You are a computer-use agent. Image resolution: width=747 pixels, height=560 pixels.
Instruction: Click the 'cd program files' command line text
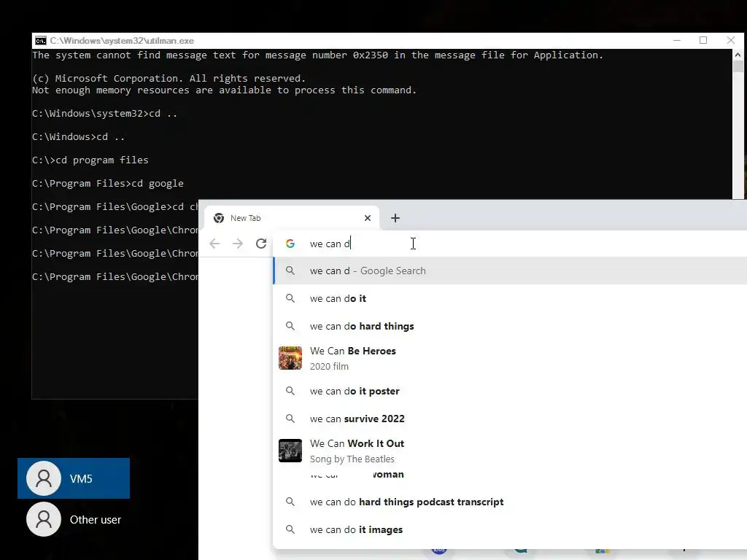coord(102,160)
